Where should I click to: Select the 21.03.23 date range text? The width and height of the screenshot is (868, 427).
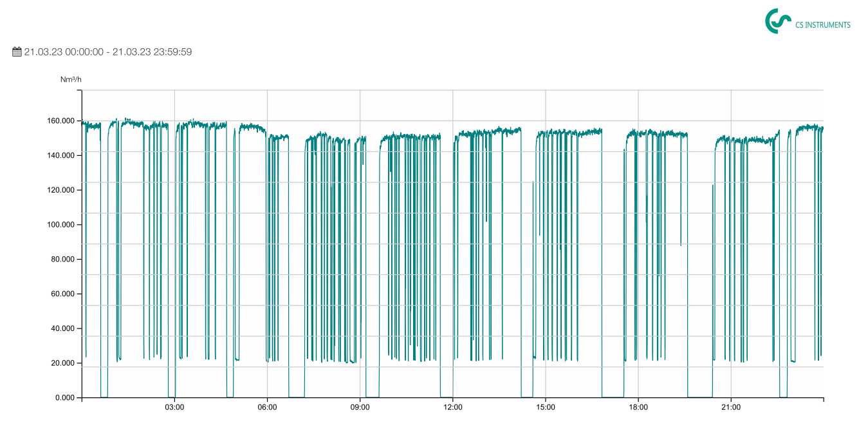[107, 52]
